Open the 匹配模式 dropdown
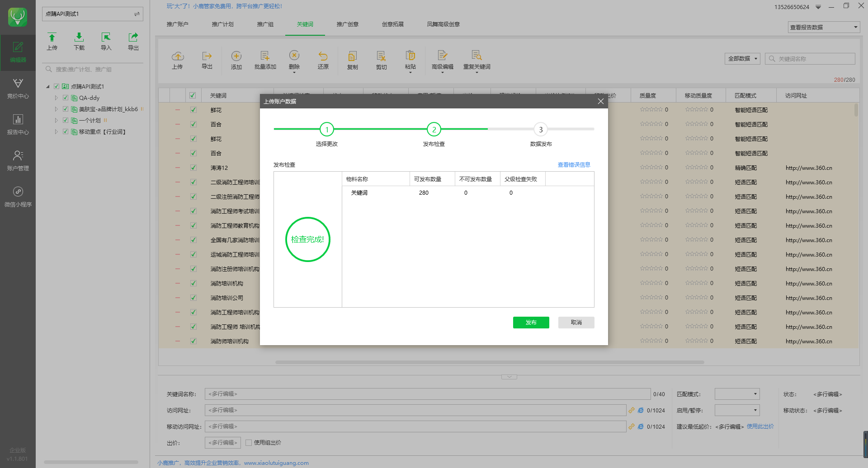This screenshot has height=468, width=868. [737, 394]
